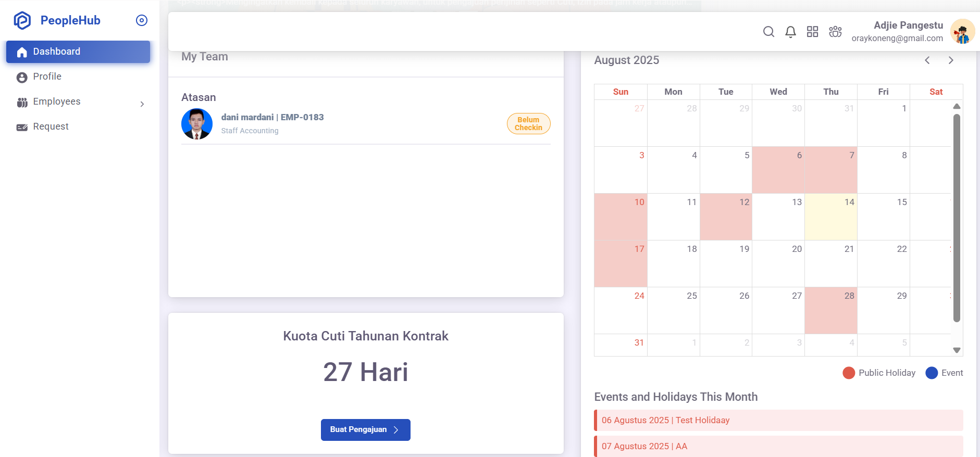This screenshot has height=457, width=980.
Task: Go to next month in calendar
Action: pyautogui.click(x=951, y=60)
